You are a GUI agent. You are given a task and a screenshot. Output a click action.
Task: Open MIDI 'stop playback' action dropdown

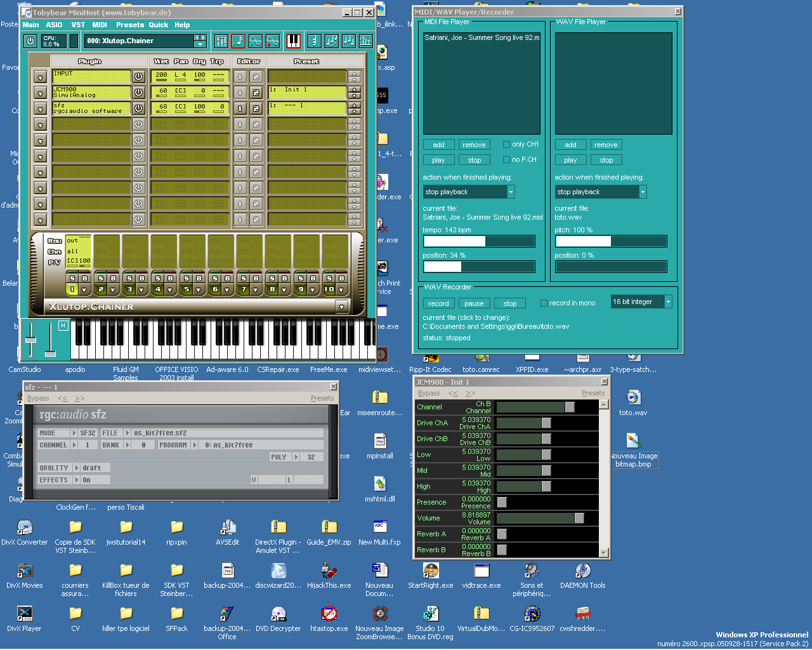(511, 192)
